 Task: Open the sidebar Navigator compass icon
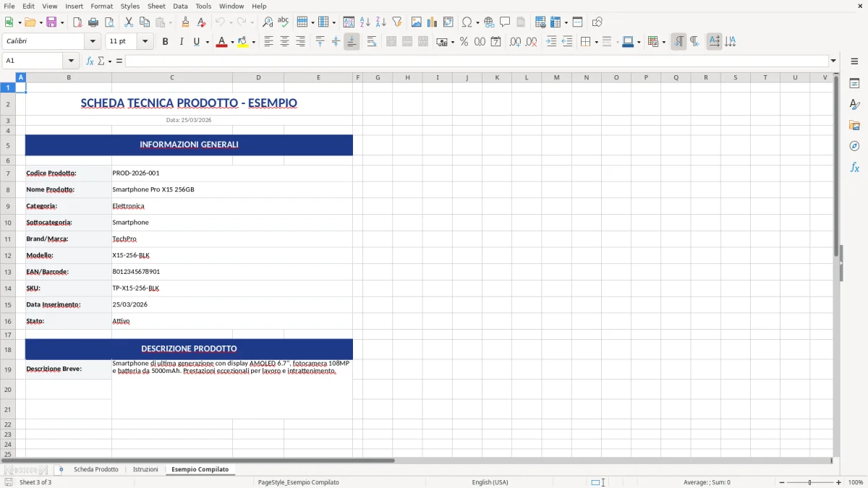[x=854, y=146]
